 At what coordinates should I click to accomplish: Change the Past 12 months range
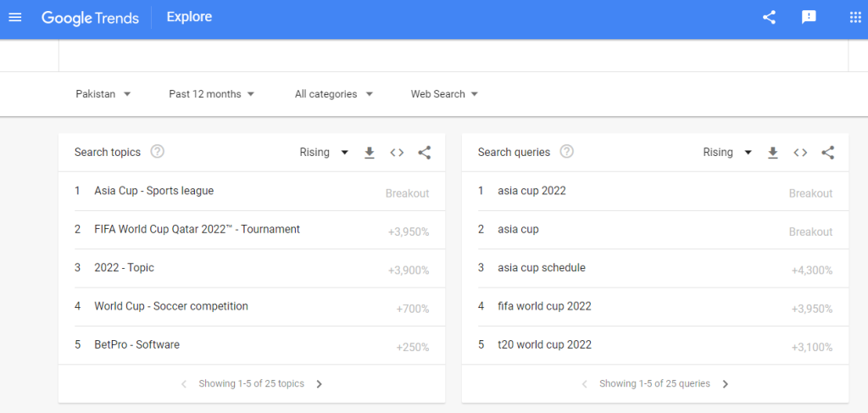tap(211, 94)
